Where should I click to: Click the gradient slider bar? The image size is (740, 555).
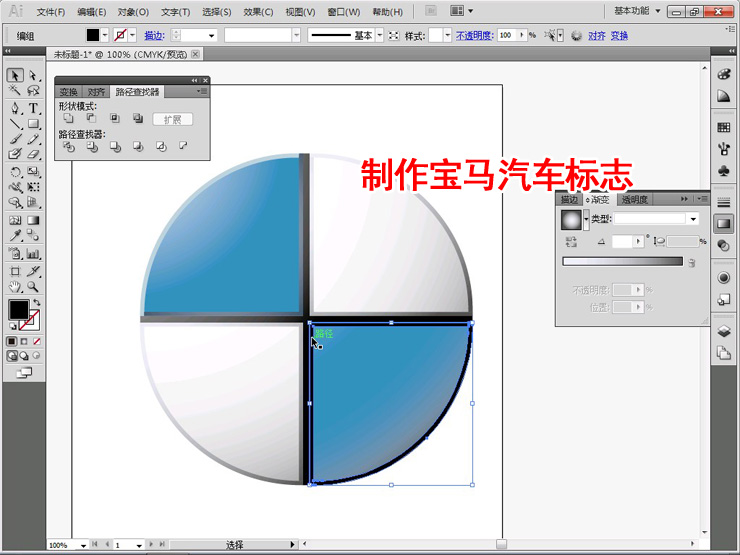[x=621, y=262]
